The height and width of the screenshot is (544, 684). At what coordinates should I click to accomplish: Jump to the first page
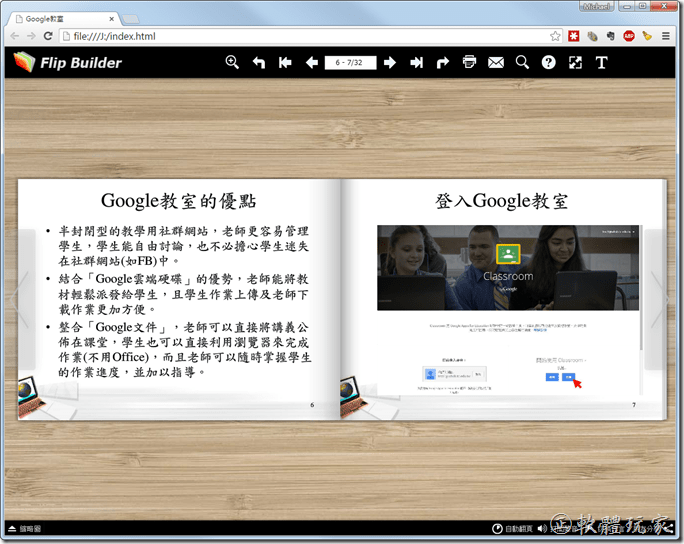click(285, 62)
